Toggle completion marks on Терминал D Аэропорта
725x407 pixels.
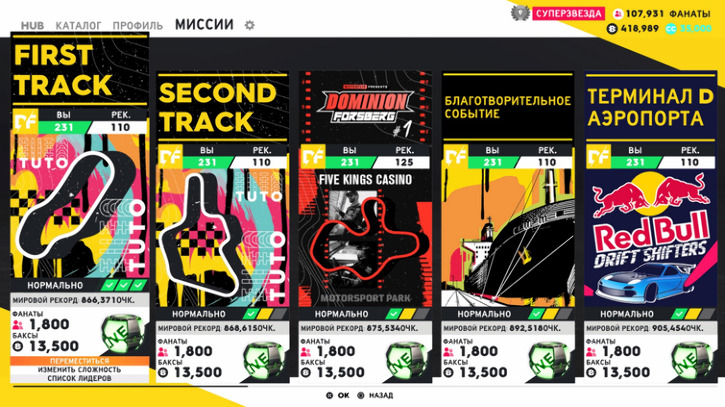point(693,314)
